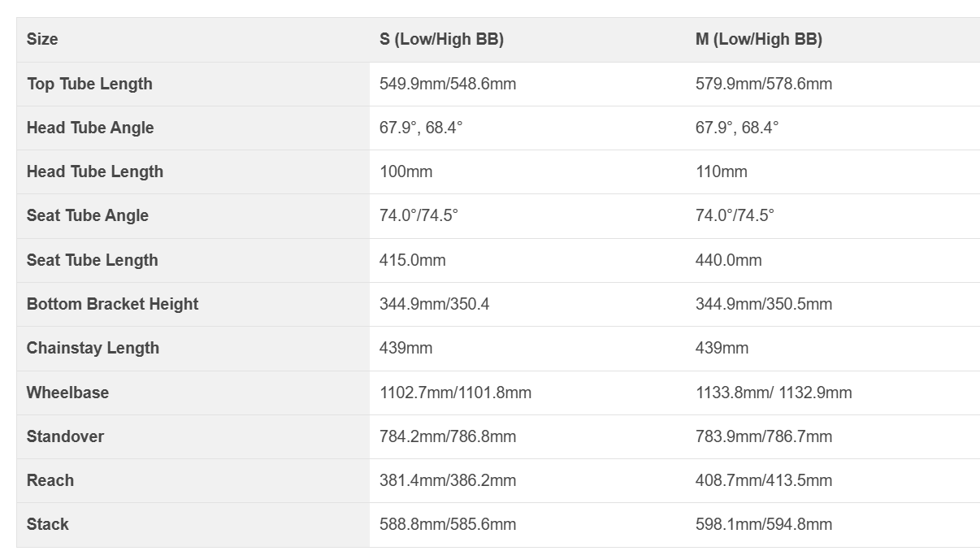980x551 pixels.
Task: Click the Head Tube Angle row label
Action: pyautogui.click(x=90, y=128)
